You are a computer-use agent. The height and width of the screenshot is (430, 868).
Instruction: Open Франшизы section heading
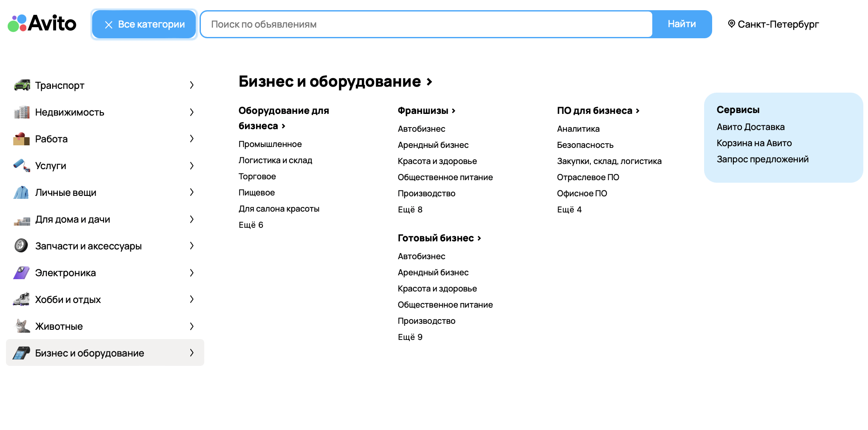[427, 110]
